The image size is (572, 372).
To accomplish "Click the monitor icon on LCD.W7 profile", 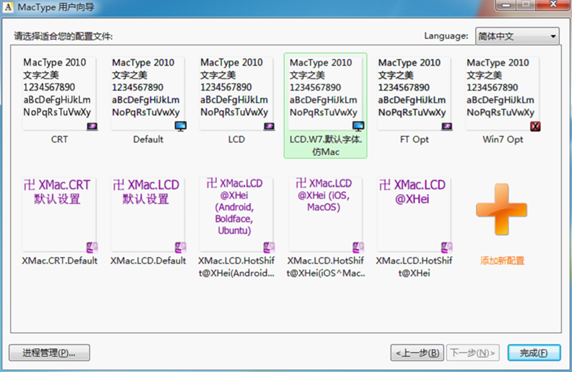I will pyautogui.click(x=358, y=126).
